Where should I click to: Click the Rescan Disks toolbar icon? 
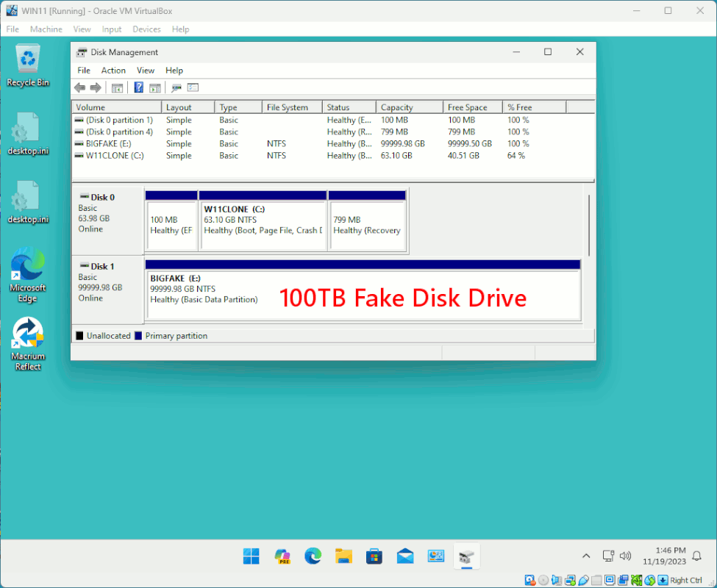pyautogui.click(x=176, y=87)
